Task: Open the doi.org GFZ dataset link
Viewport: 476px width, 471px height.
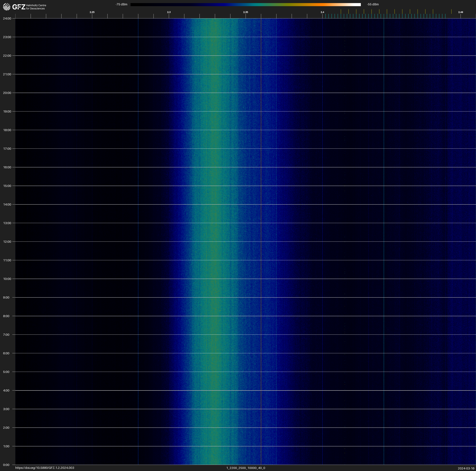Action: (x=45, y=468)
